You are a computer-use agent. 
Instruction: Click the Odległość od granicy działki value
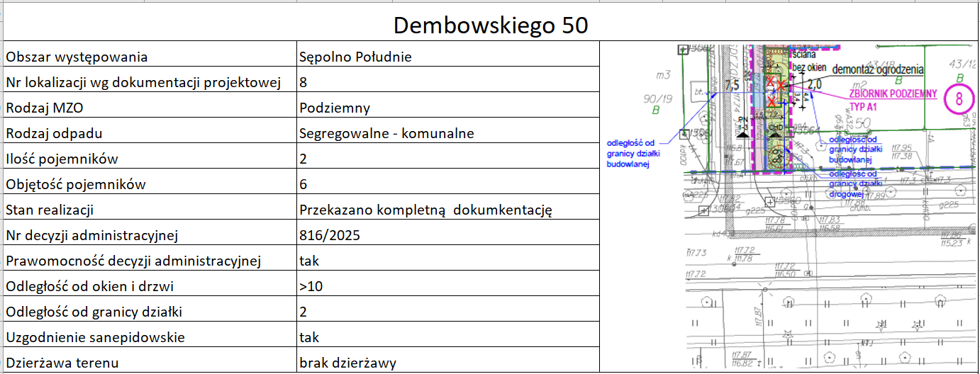tap(304, 312)
